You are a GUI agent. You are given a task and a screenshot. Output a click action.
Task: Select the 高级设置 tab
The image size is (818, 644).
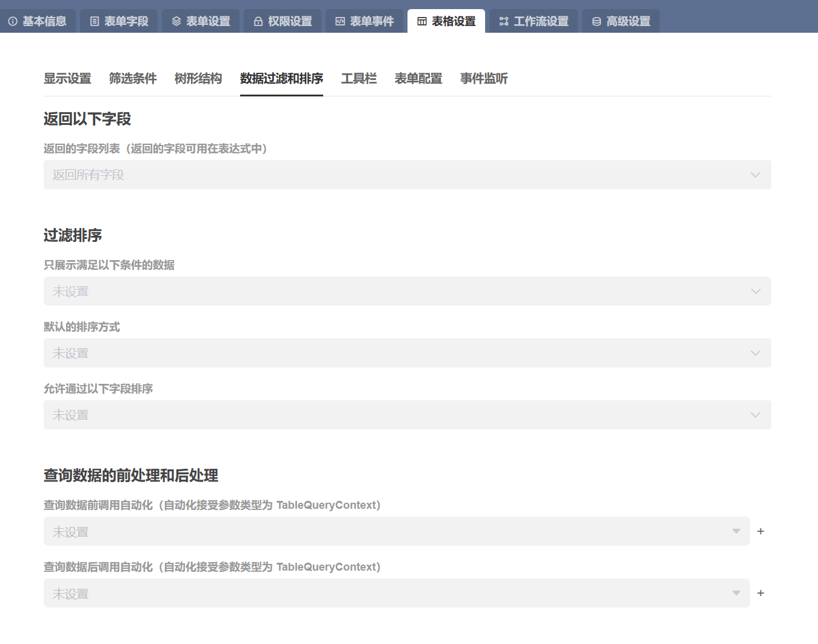coord(621,21)
